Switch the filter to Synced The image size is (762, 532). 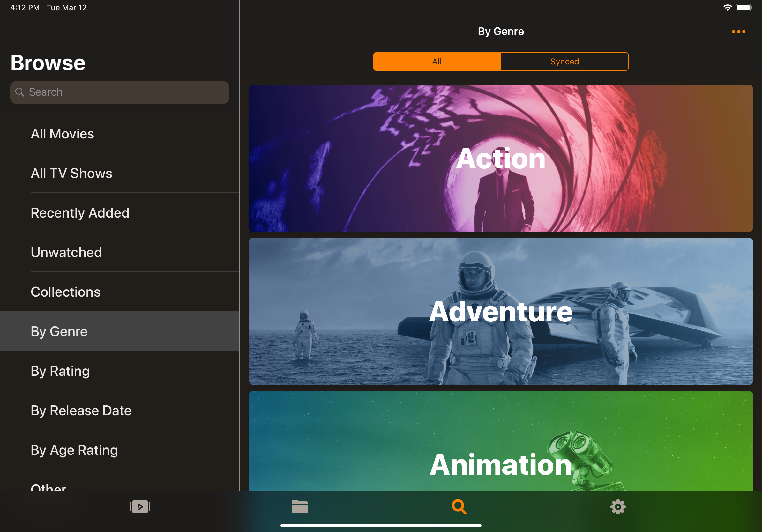pos(564,62)
